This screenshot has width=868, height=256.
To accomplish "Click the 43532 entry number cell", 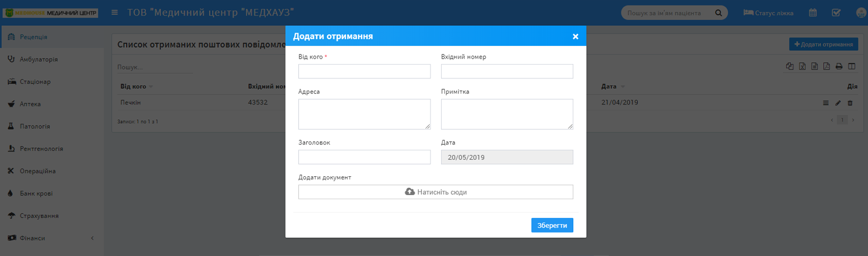I will click(258, 102).
